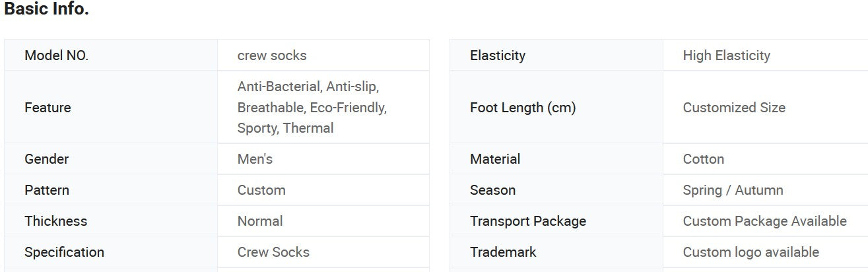The width and height of the screenshot is (868, 272).
Task: Click the Gender label cell
Action: pos(46,159)
